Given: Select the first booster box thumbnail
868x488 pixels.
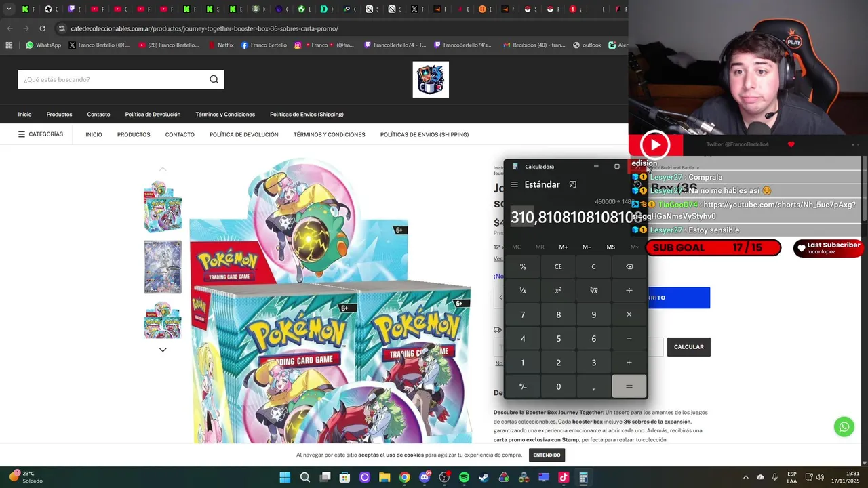Looking at the screenshot, I should click(x=163, y=207).
